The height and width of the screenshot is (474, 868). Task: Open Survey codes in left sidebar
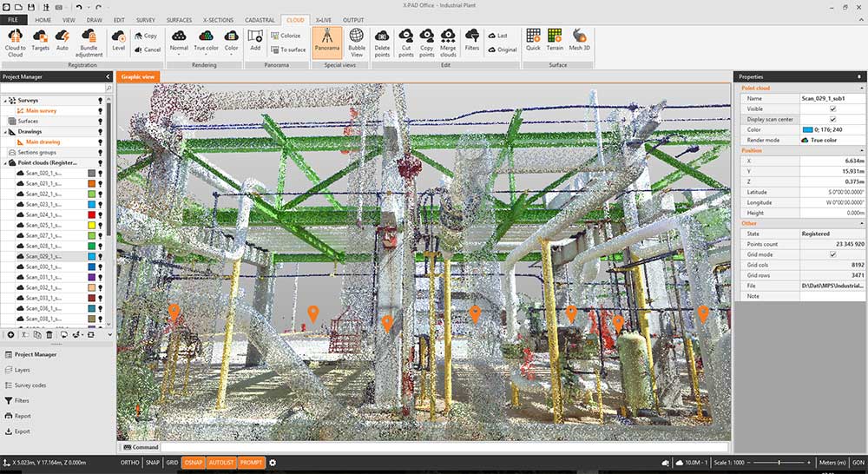coord(25,385)
